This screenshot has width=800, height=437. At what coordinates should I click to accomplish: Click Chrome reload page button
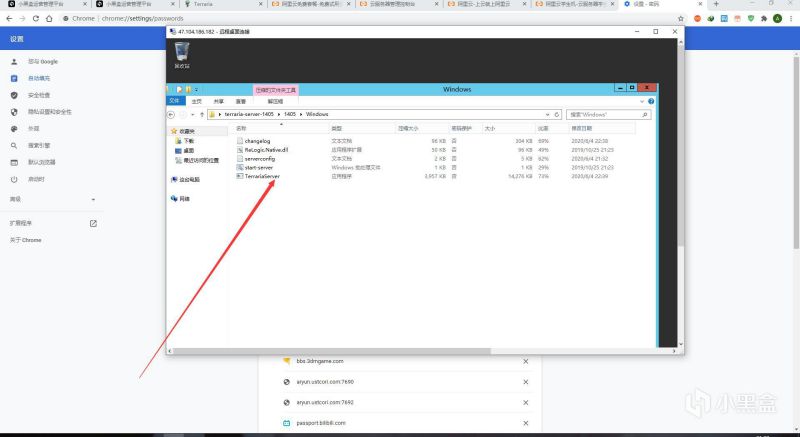pyautogui.click(x=36, y=18)
